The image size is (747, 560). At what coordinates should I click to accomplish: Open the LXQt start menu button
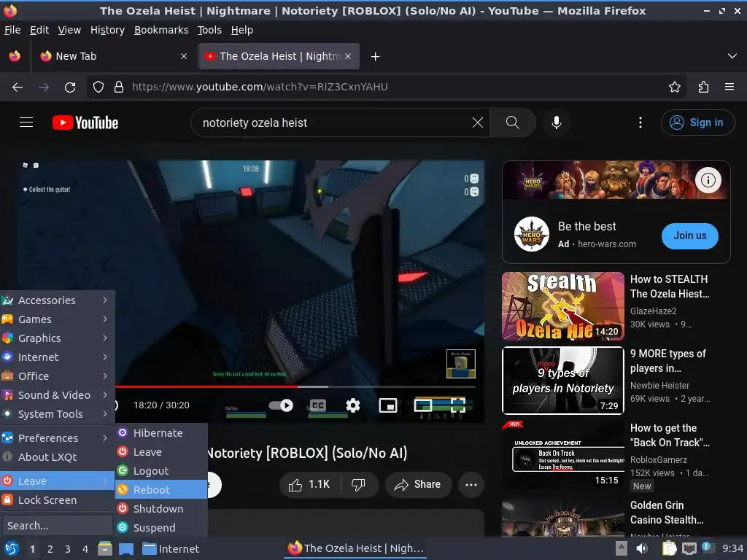pos(12,548)
